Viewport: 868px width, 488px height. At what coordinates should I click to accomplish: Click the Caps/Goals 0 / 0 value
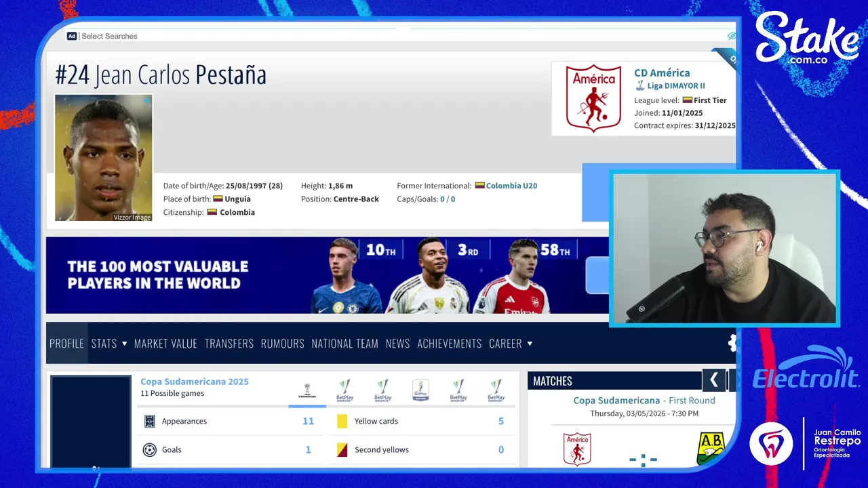(448, 199)
